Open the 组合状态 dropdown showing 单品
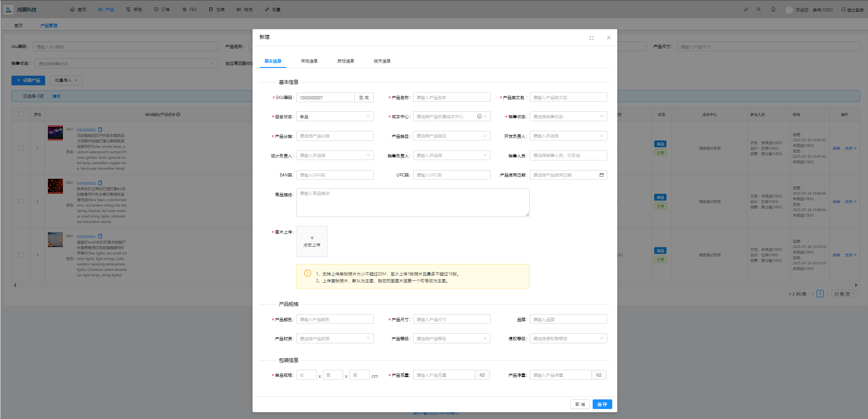The width and height of the screenshot is (868, 419). (335, 117)
